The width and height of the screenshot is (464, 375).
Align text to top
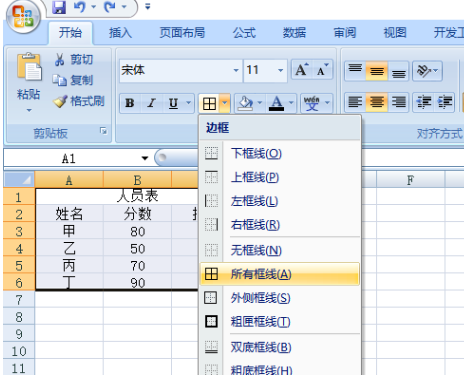pos(355,70)
